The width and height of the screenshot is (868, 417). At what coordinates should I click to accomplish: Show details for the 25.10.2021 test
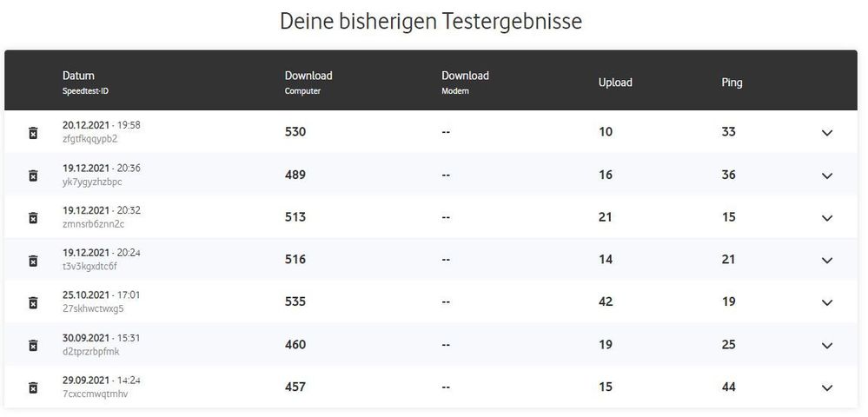coord(826,302)
